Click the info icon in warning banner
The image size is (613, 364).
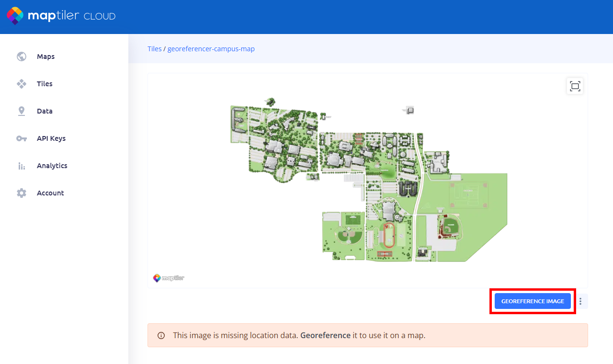161,335
